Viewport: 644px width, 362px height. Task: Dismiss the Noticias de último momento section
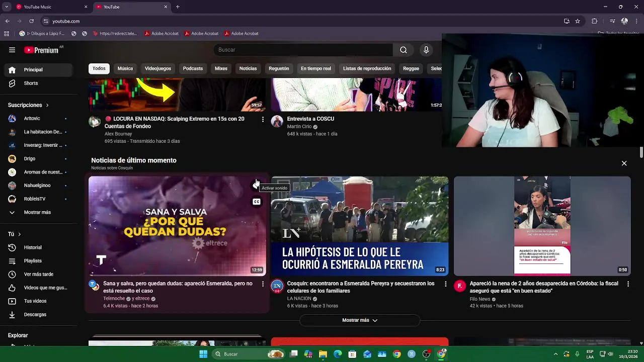(624, 163)
